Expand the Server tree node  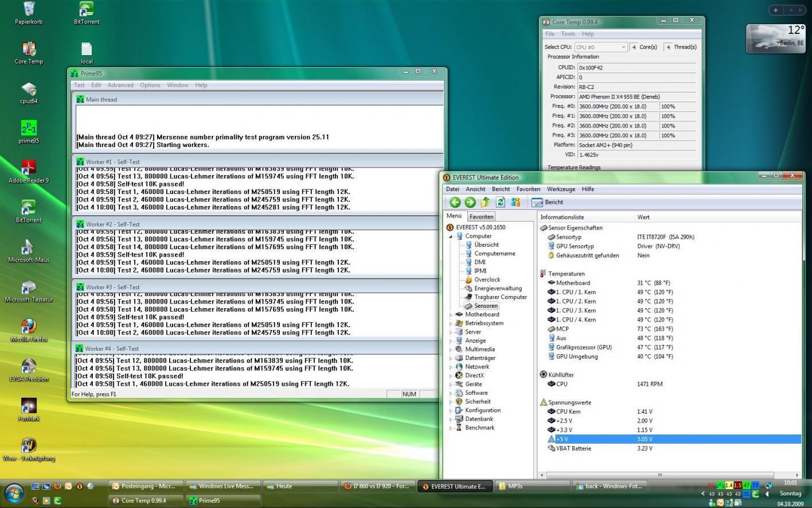tap(451, 332)
